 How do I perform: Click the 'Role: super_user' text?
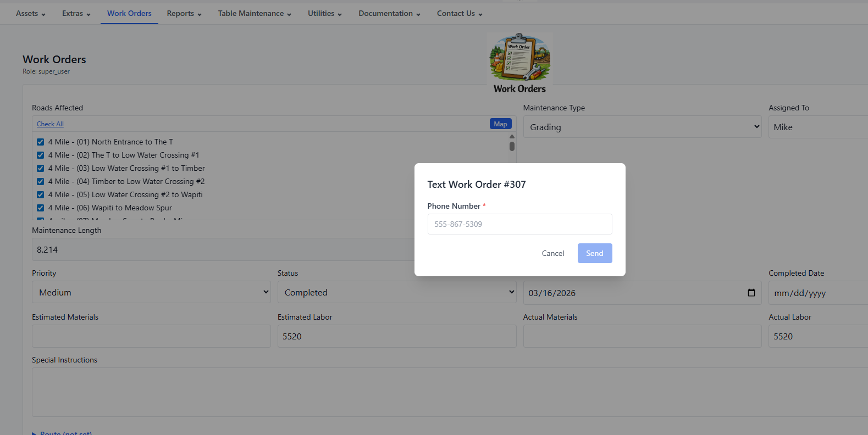[x=46, y=71]
